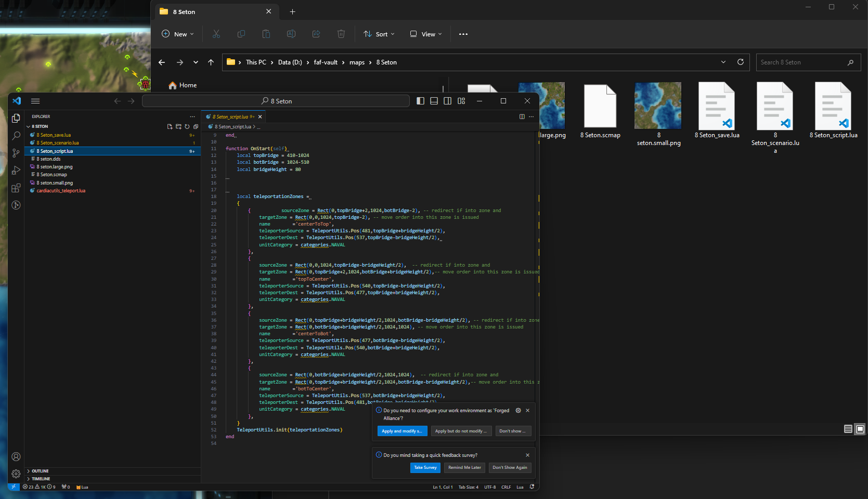The height and width of the screenshot is (499, 868).
Task: Click 'Apply and modify s...' notification button
Action: click(402, 431)
